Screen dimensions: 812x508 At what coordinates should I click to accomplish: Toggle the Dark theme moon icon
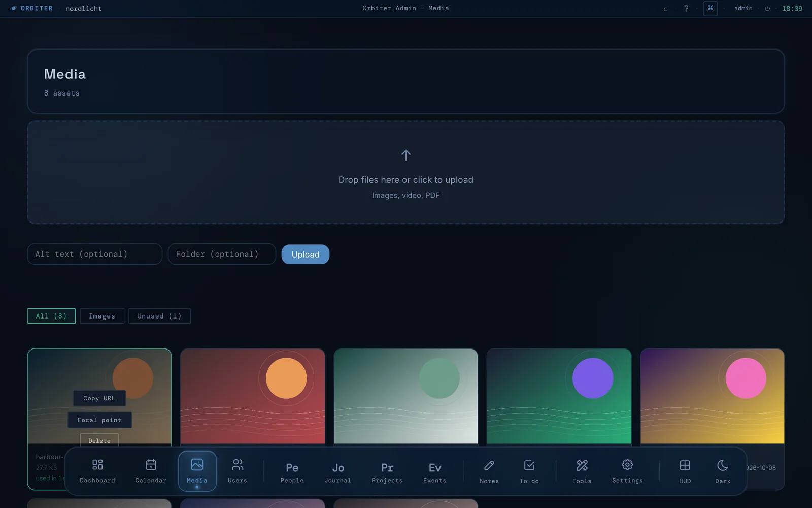(x=723, y=471)
